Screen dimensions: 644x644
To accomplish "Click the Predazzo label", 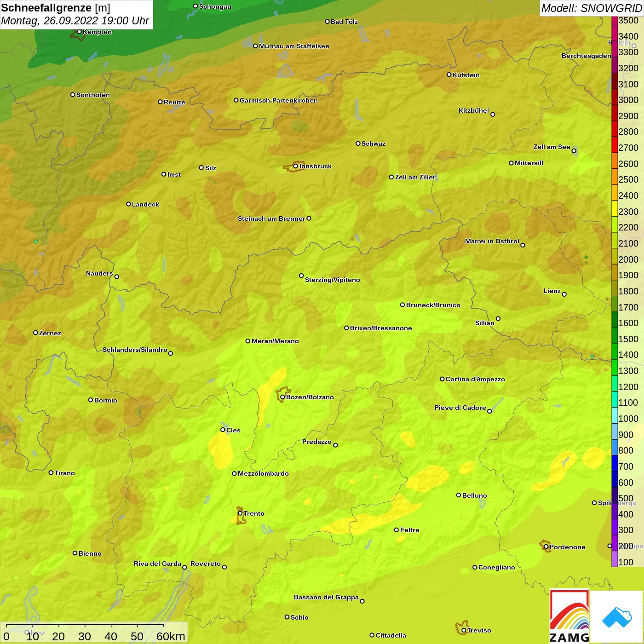I will coord(317,442).
